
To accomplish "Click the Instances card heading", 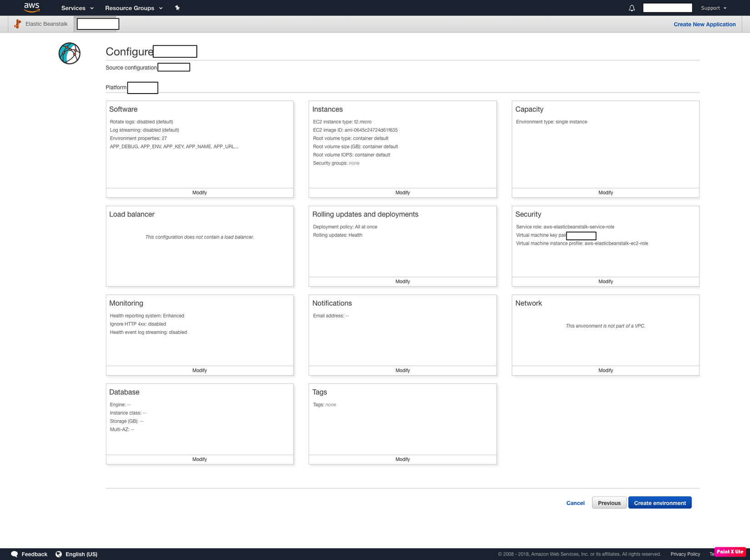I will click(327, 109).
